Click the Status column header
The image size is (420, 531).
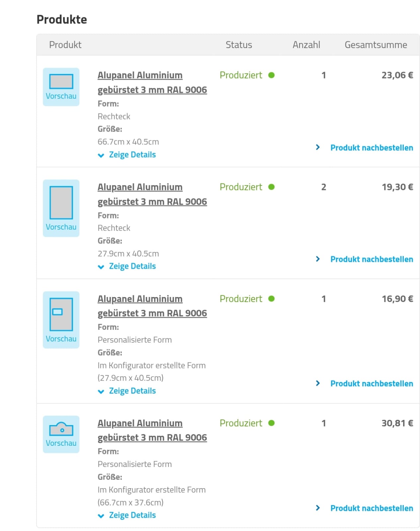[239, 45]
